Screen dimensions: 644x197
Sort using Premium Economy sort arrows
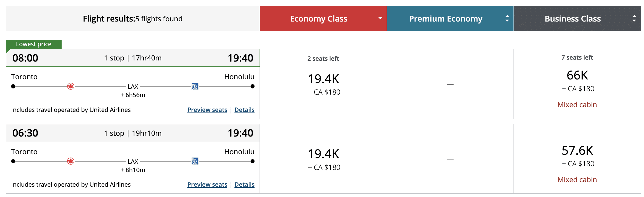click(x=507, y=18)
